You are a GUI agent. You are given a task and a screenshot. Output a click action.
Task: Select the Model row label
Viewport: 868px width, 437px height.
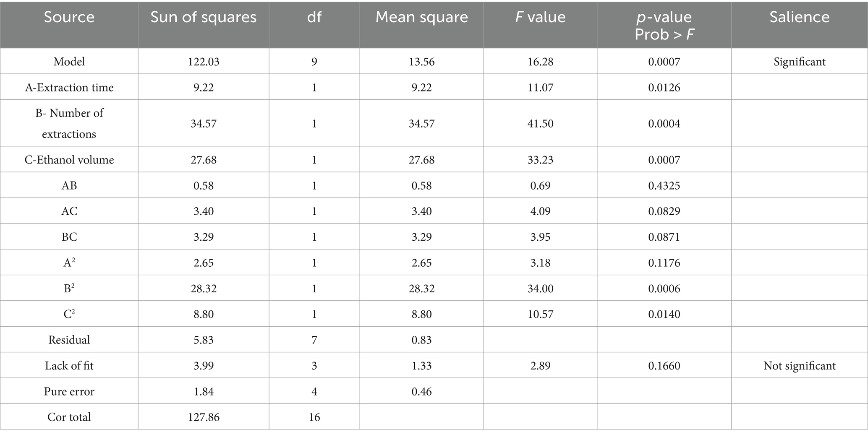click(69, 62)
